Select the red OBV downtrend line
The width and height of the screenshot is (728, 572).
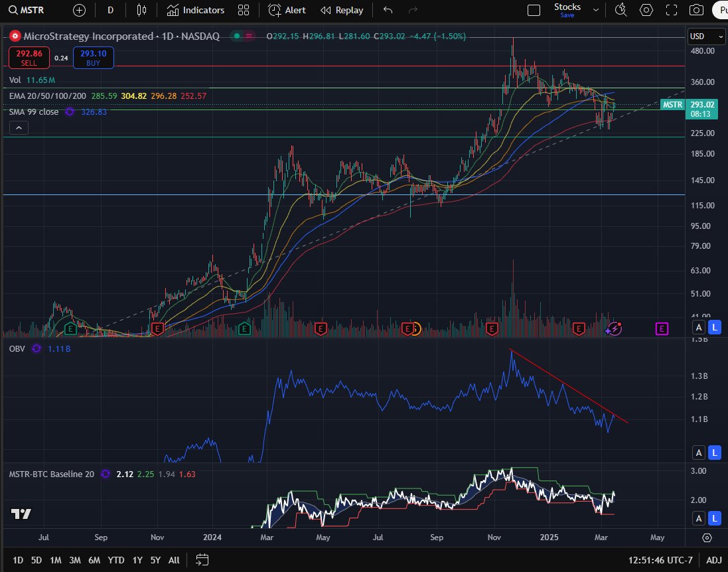568,386
